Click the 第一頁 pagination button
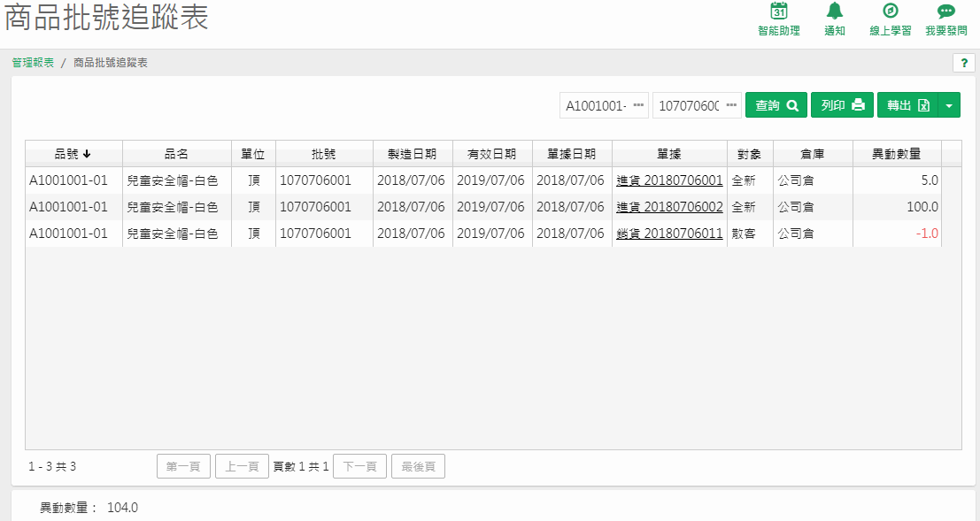Screen dimensions: 980x521 pos(183,467)
